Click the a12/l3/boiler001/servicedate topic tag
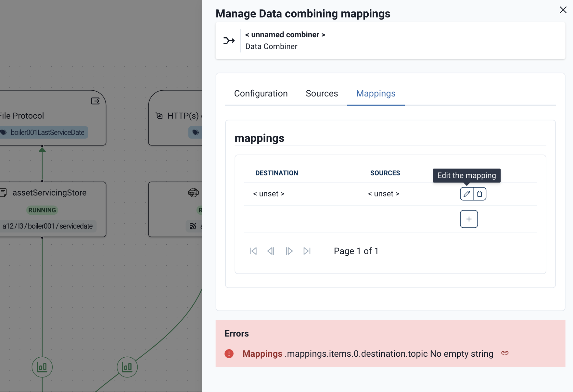Viewport: 573px width, 392px height. point(47,226)
